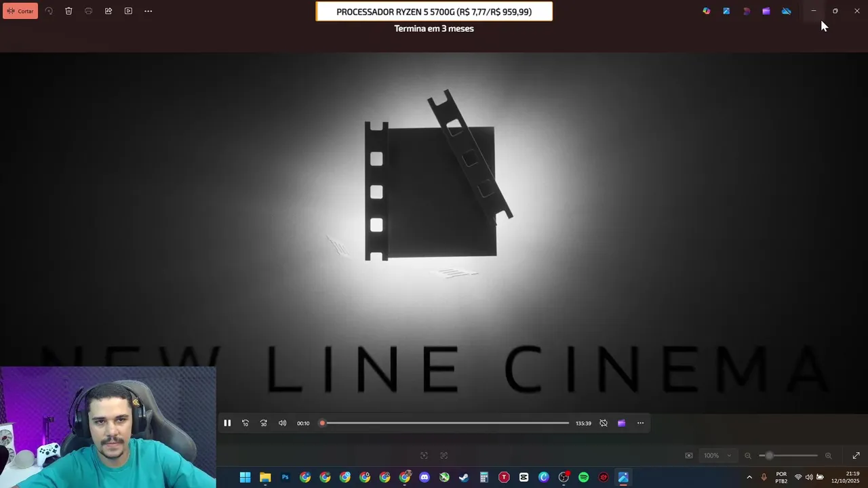This screenshot has width=868, height=488.
Task: Show hidden system tray icons
Action: click(749, 477)
